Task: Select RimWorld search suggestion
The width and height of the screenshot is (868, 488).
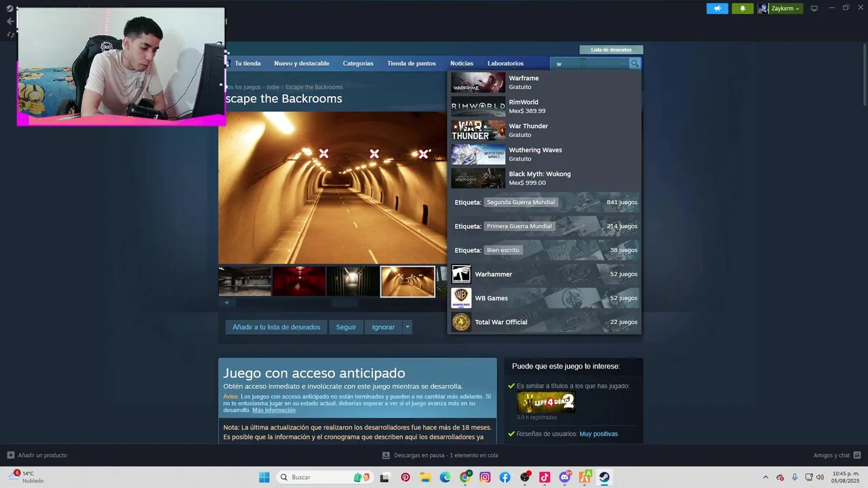Action: (544, 106)
